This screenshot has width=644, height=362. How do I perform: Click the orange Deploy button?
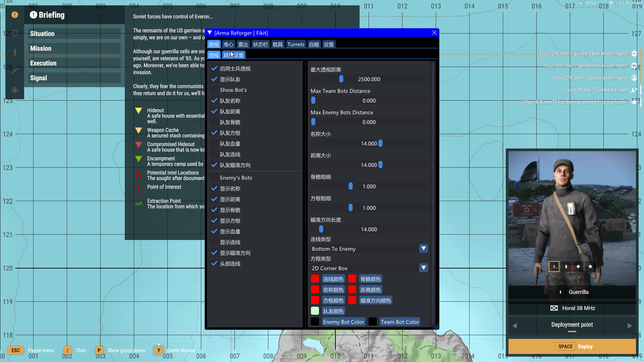pyautogui.click(x=572, y=347)
